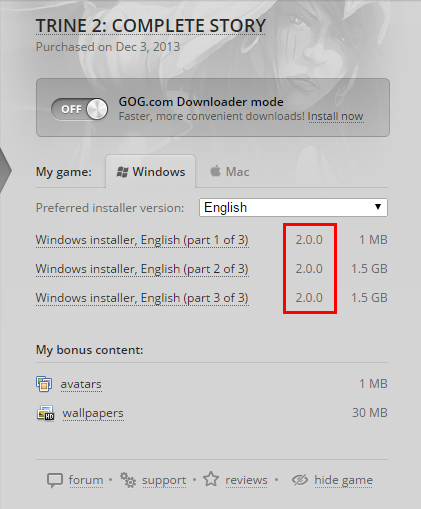421x509 pixels.
Task: Open the preferred installer language dropdown
Action: [293, 207]
